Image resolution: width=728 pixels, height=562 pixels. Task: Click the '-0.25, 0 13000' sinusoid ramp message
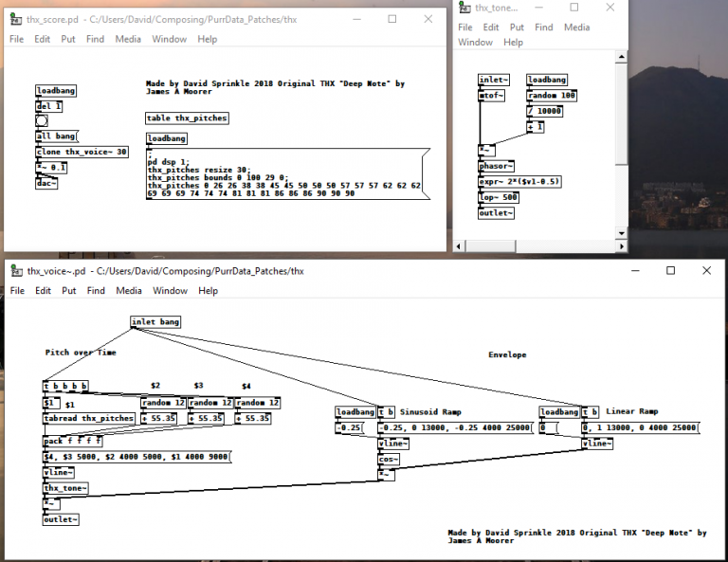pos(455,427)
